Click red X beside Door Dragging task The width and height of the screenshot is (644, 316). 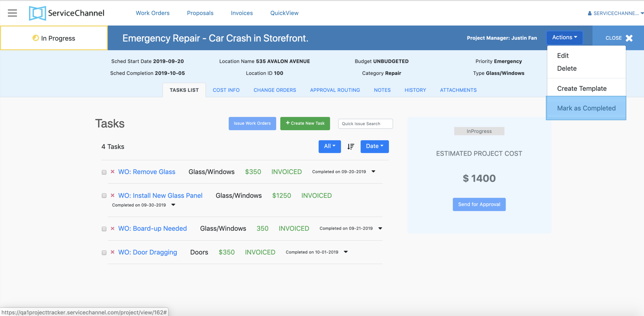tap(112, 252)
